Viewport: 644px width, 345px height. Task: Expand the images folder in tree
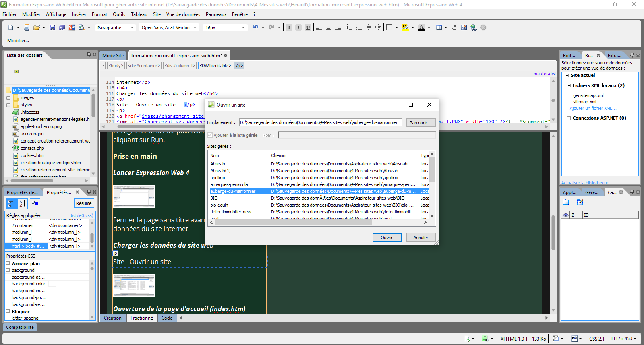(8, 98)
